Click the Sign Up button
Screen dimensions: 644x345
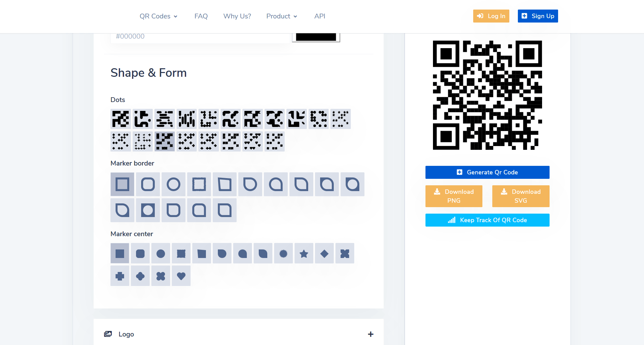click(x=538, y=16)
